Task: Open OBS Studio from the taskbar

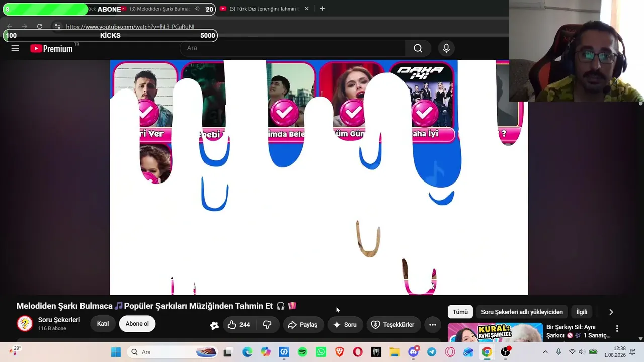Action: click(x=506, y=351)
